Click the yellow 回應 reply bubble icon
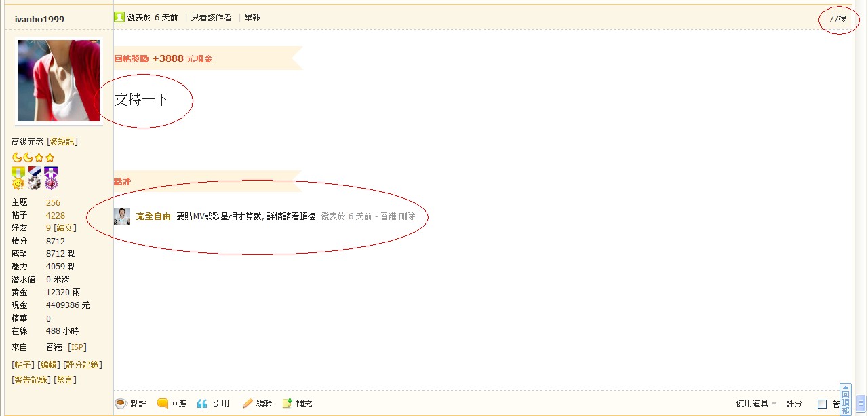 point(163,403)
